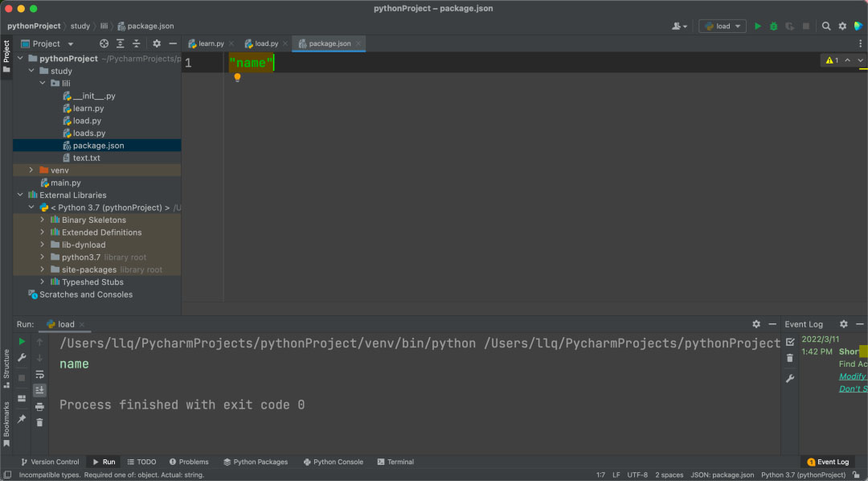Click 2 spaces indent status entry
The image size is (868, 481).
point(669,475)
